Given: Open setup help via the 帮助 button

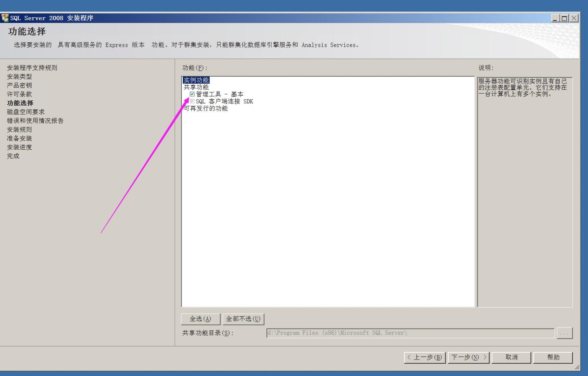Looking at the screenshot, I should [553, 358].
